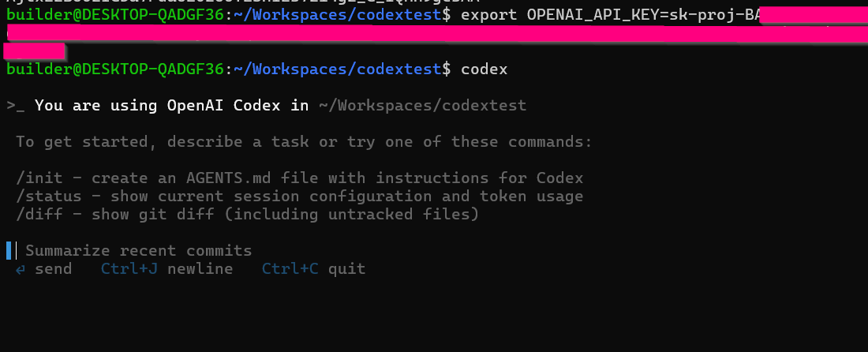Click the Codex prompt input with Summarize recent commits

pos(138,251)
